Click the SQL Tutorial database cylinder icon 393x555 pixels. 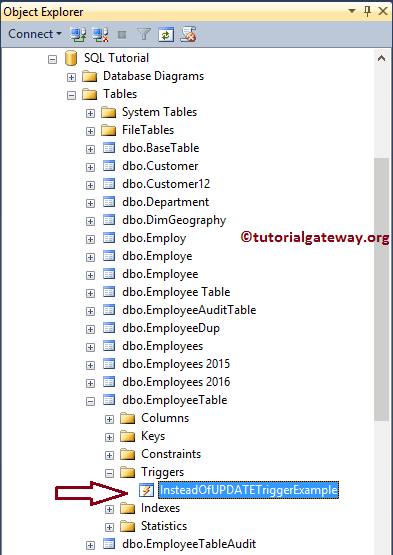[71, 58]
